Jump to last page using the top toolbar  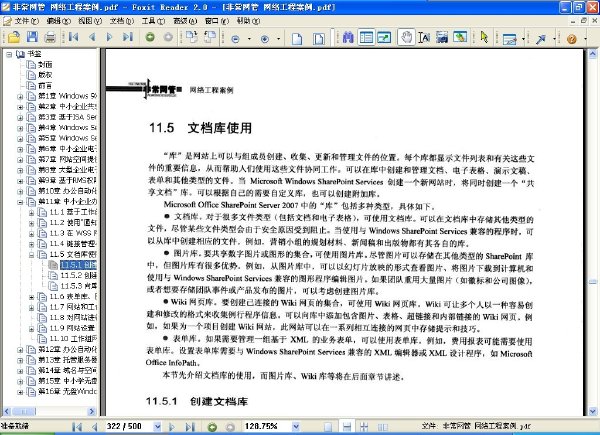coord(128,37)
